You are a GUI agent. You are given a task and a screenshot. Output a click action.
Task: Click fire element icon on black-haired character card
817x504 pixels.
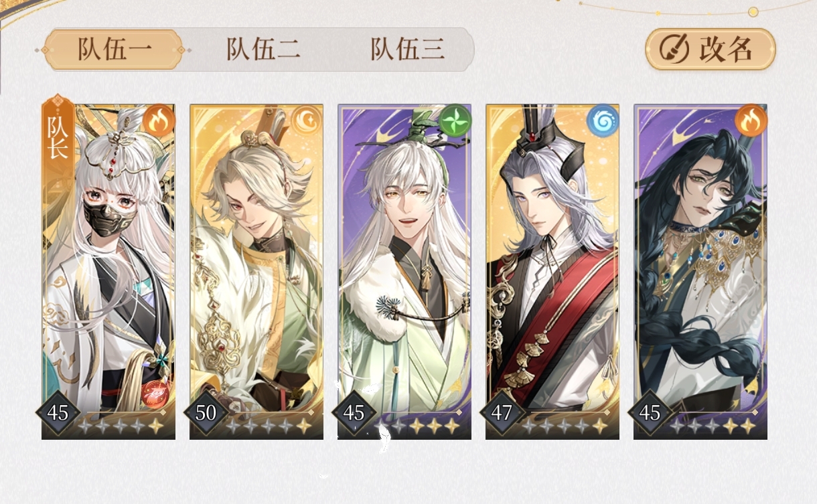[751, 120]
